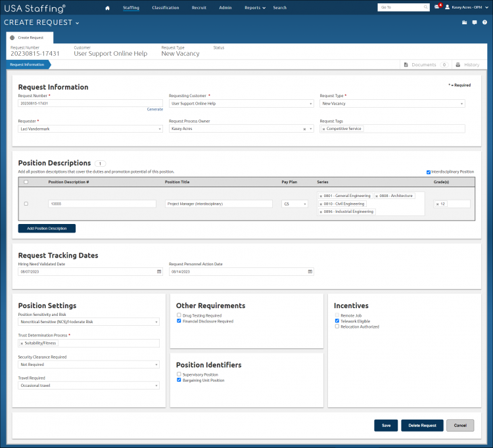Click the Request Number field
This screenshot has width=493, height=448.
(90, 103)
